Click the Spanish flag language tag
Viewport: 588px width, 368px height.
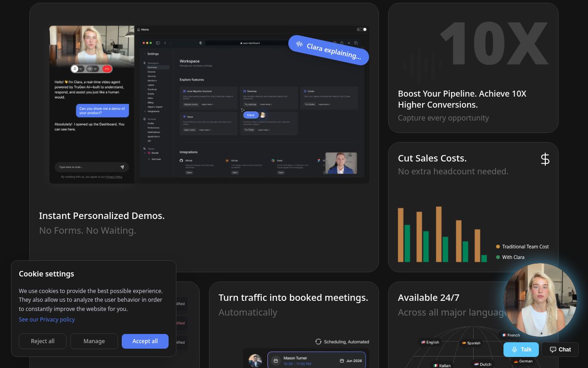click(471, 343)
